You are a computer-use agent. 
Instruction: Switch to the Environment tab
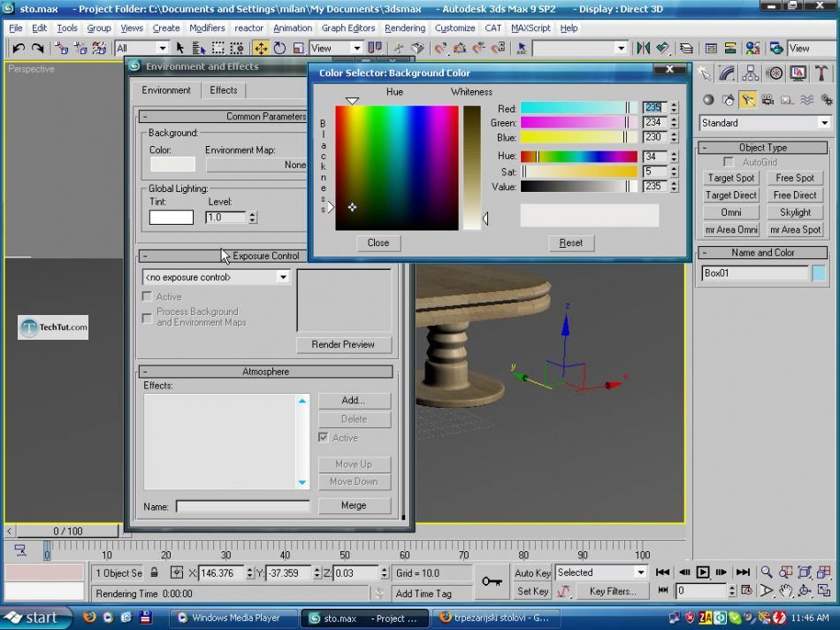pos(166,90)
